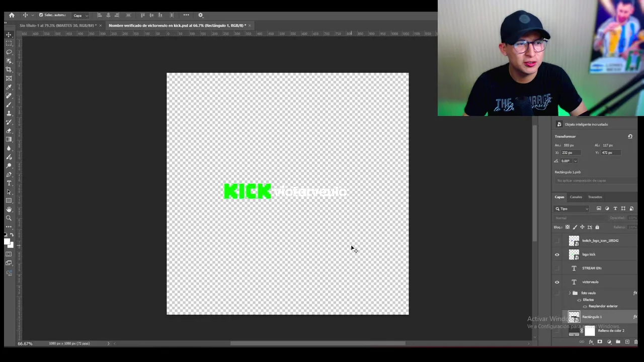Filter layers by adjustment layer icon
Image resolution: width=644 pixels, height=362 pixels.
[607, 209]
